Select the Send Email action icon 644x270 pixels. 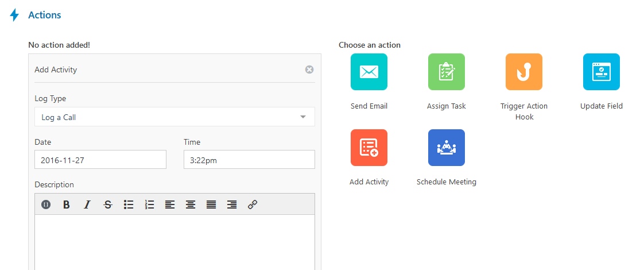(x=369, y=72)
